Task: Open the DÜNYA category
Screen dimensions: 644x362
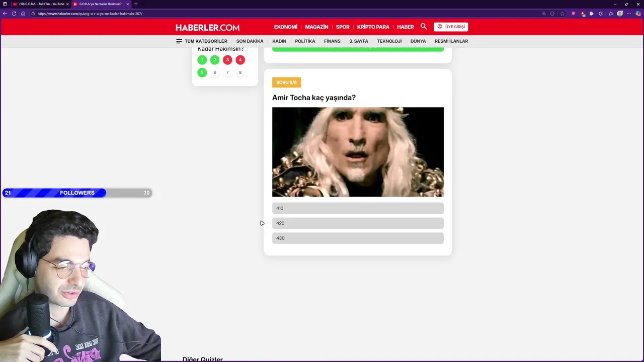Action: click(418, 41)
